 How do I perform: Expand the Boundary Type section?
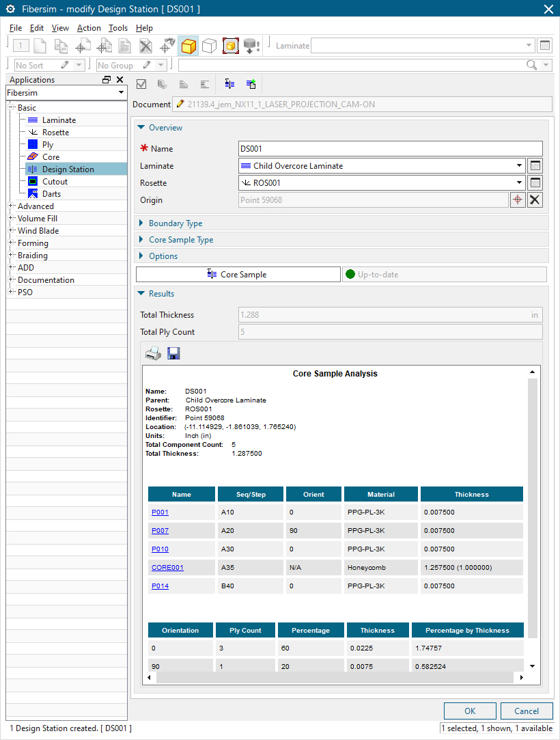176,223
